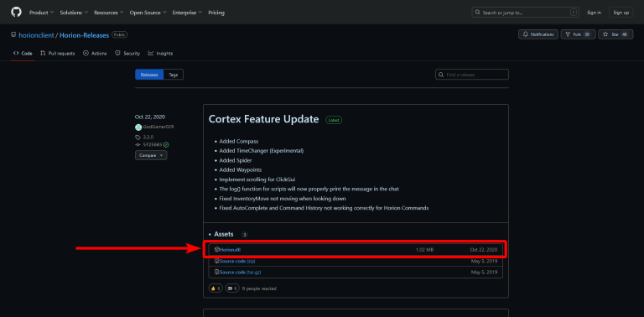Open the Actions tab
The image size is (644, 317).
(x=95, y=54)
